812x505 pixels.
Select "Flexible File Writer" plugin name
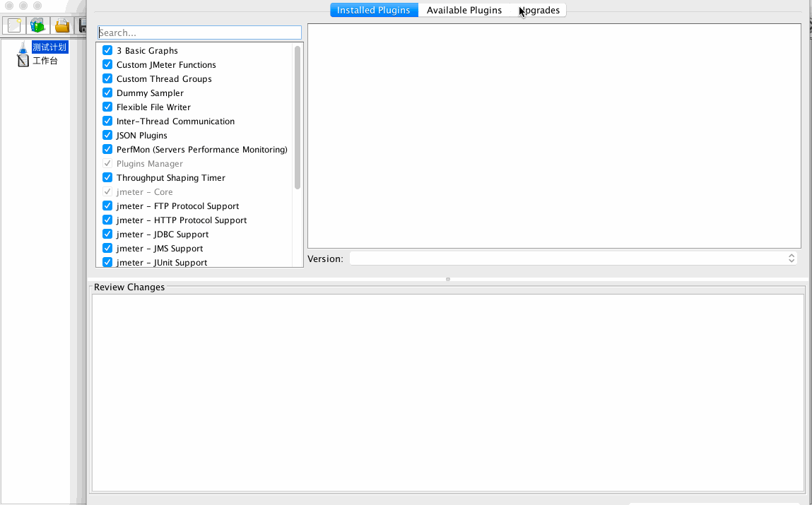tap(153, 107)
